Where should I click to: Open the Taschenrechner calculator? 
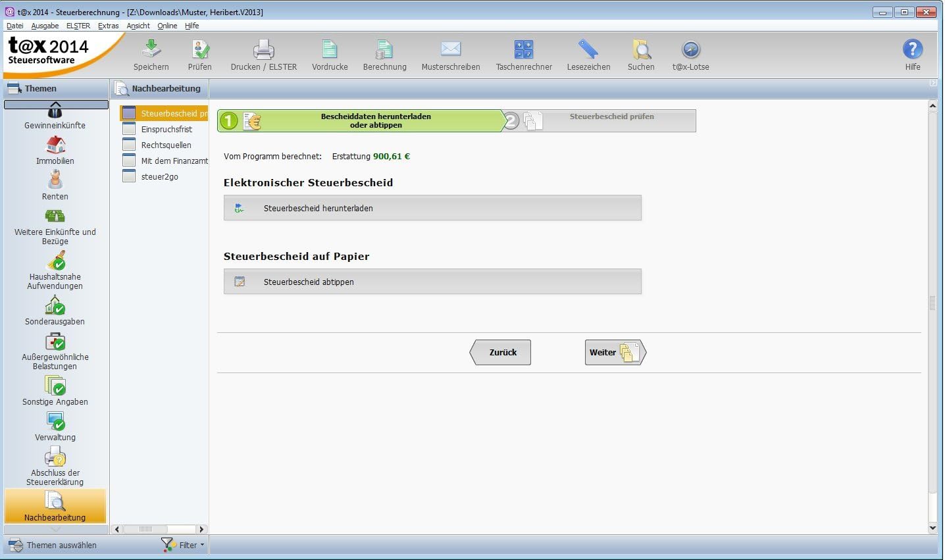coord(523,50)
